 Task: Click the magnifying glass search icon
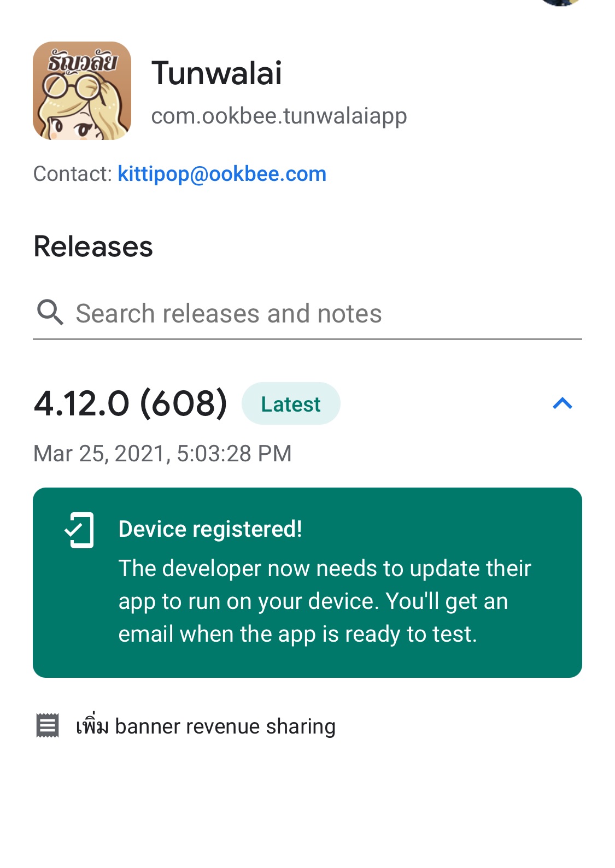[x=50, y=313]
